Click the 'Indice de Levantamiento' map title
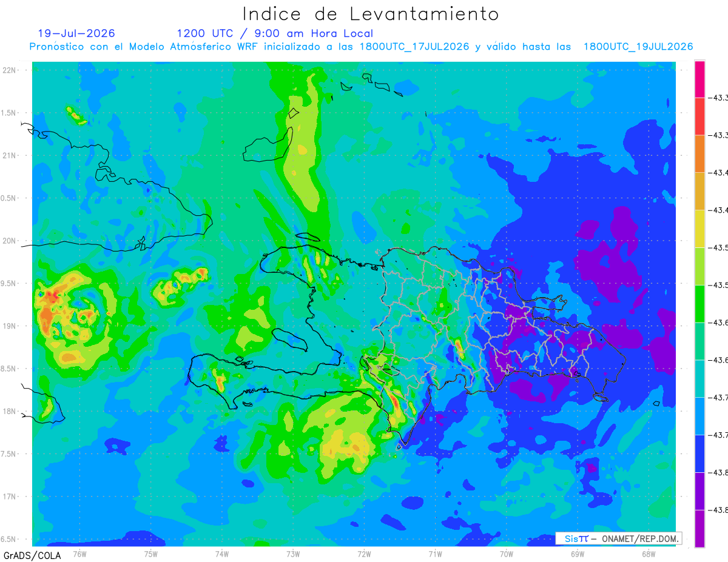 tap(371, 14)
